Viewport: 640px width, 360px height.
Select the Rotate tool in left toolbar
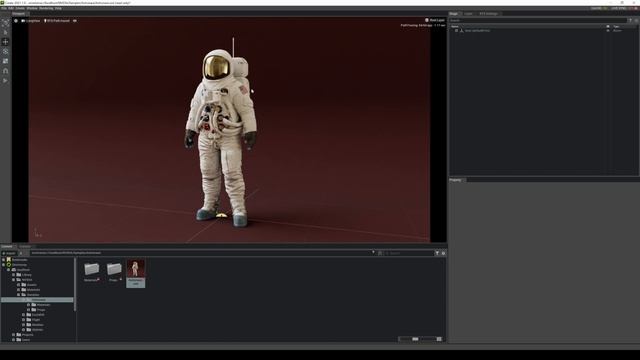[5, 51]
